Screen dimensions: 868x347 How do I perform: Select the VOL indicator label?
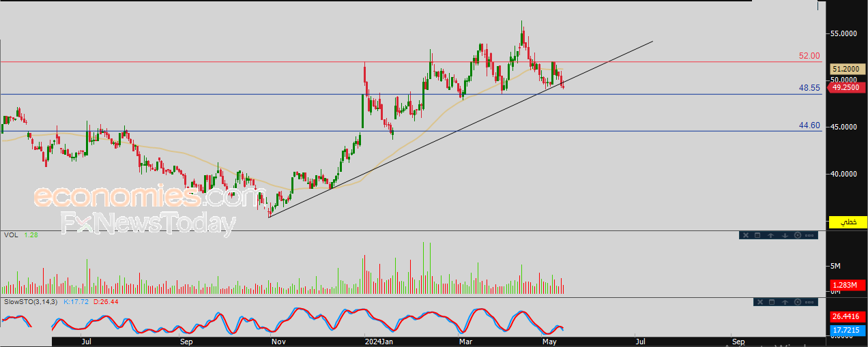(11, 235)
